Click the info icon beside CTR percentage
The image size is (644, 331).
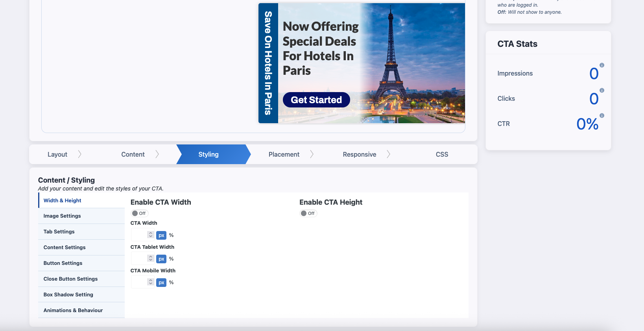(x=602, y=116)
